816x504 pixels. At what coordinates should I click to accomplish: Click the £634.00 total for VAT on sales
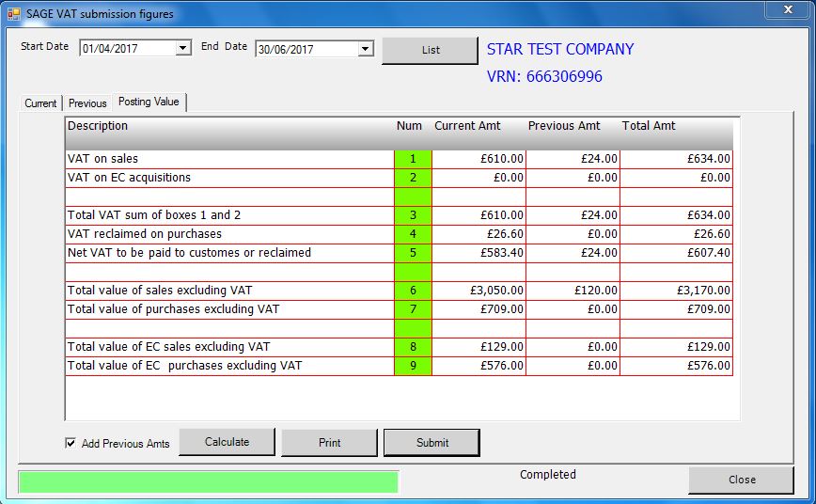[677, 159]
